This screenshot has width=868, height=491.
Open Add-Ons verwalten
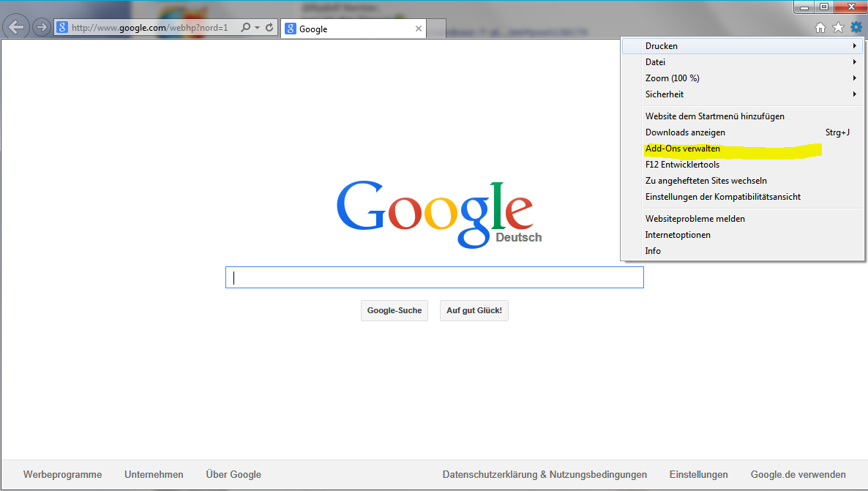(742, 149)
